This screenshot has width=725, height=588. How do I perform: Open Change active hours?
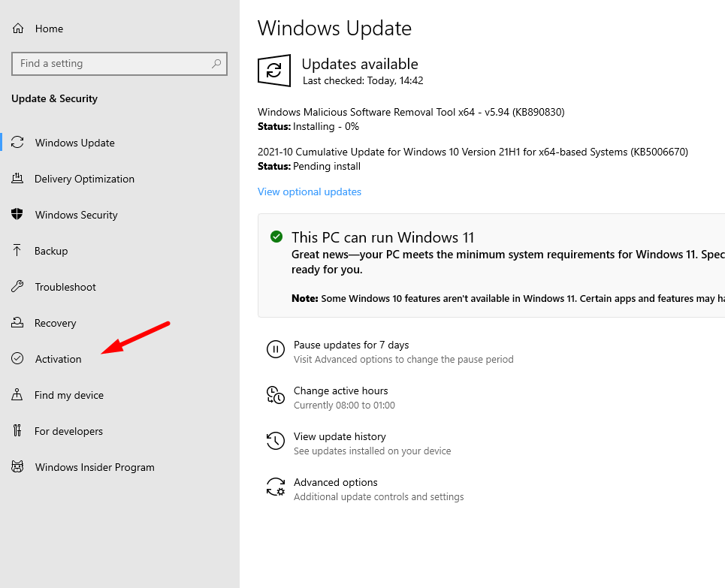click(341, 390)
